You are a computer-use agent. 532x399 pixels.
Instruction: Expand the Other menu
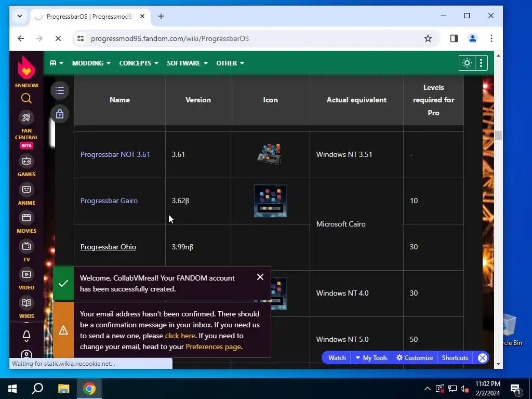coord(230,63)
